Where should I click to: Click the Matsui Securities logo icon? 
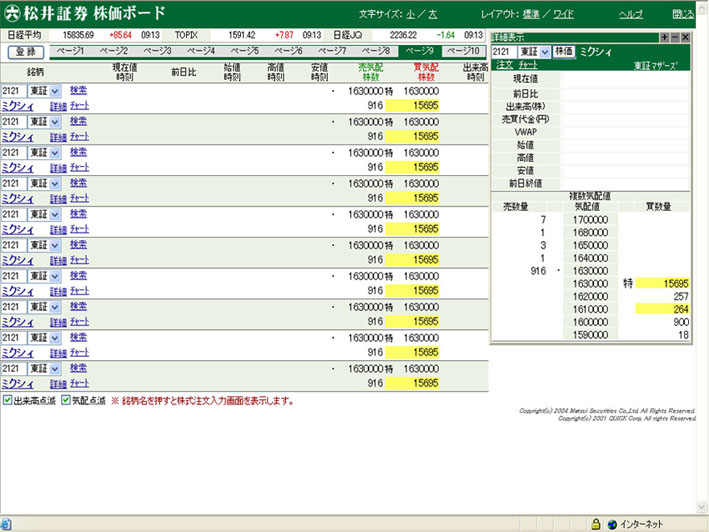click(12, 13)
